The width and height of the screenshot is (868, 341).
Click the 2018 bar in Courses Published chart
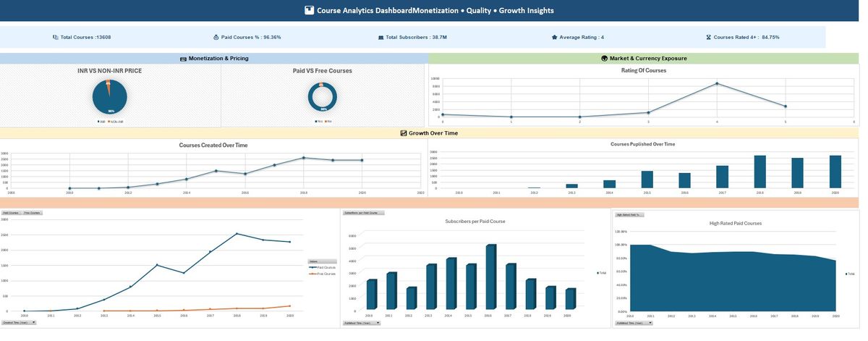(760, 172)
